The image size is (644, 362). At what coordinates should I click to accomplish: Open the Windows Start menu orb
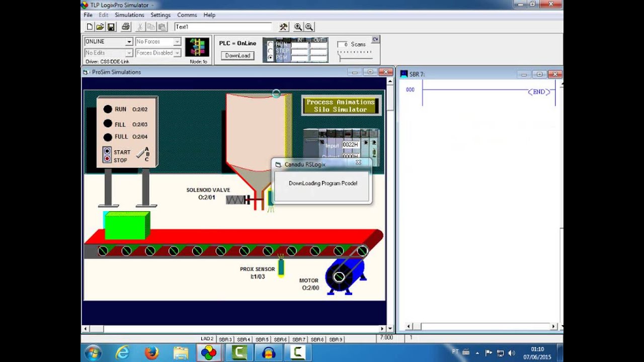[93, 353]
